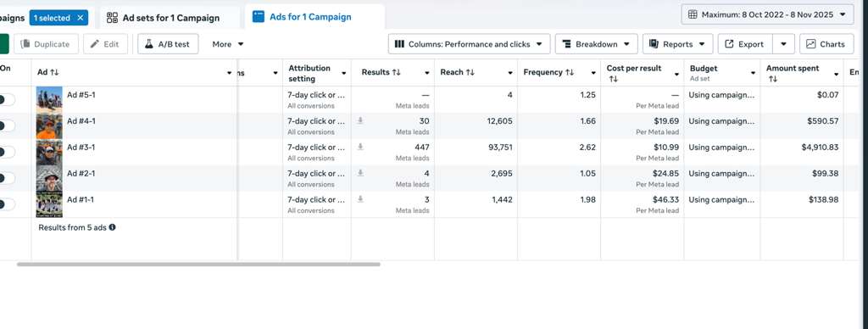Open the Reports dropdown
Screen dimensions: 868x329
[677, 44]
